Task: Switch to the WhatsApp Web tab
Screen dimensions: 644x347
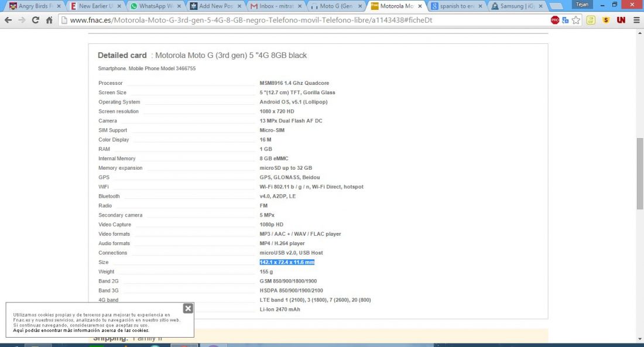Action: [155, 6]
